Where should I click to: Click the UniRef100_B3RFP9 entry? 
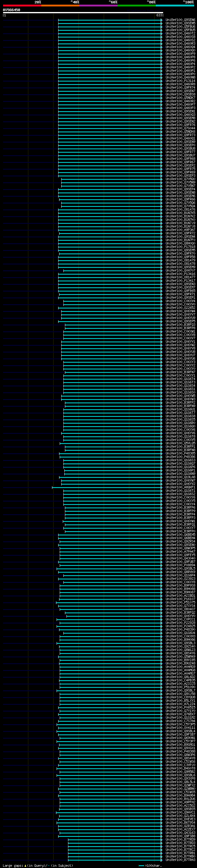coord(180,511)
